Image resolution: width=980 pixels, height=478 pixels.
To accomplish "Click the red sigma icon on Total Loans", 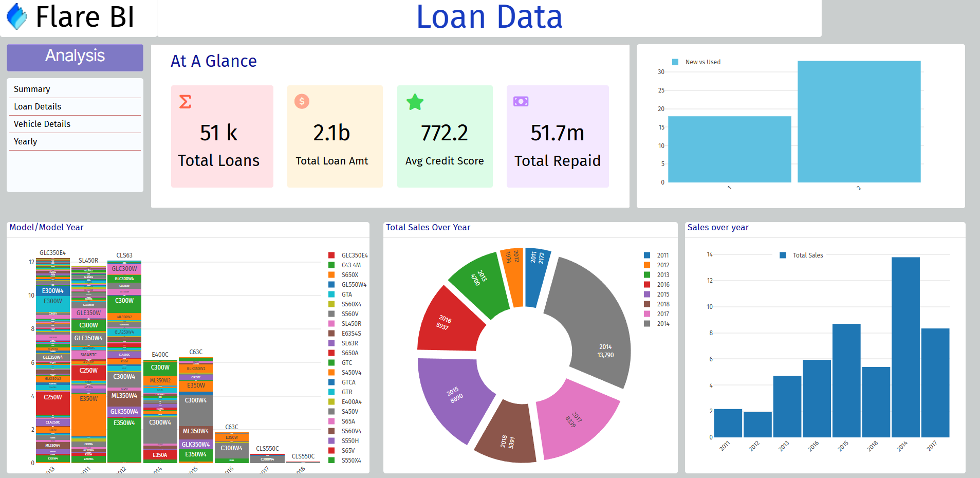I will 185,102.
